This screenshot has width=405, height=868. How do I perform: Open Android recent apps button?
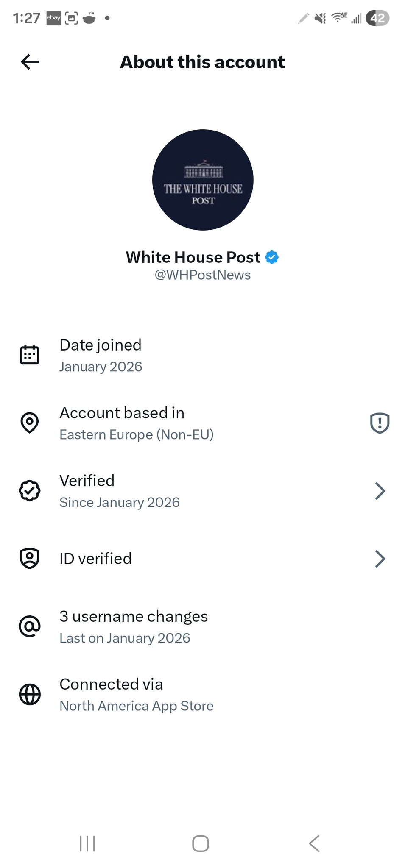[x=87, y=843]
